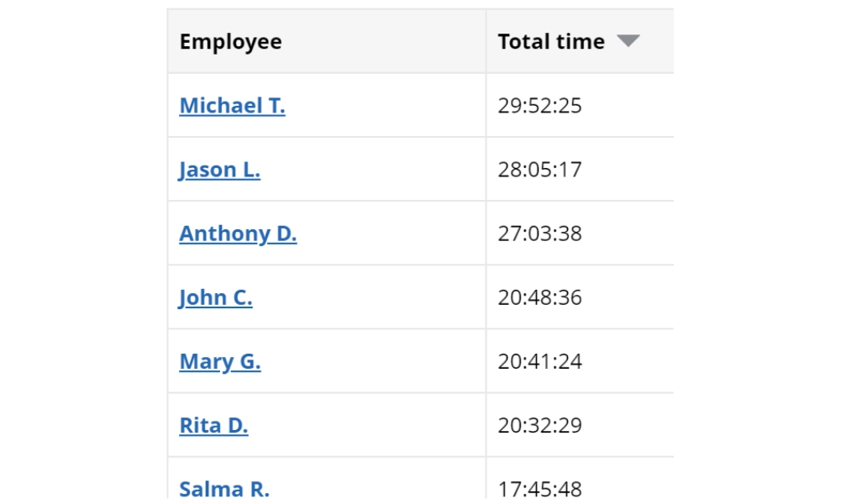Sort the table by Employee column
Screen dimensions: 857x504
coord(229,41)
